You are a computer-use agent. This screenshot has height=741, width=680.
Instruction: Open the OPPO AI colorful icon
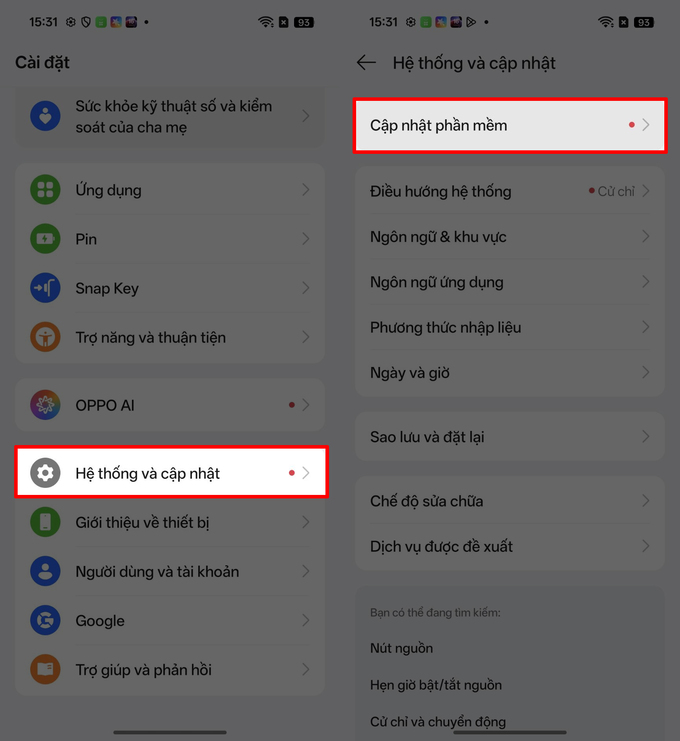pyautogui.click(x=45, y=405)
